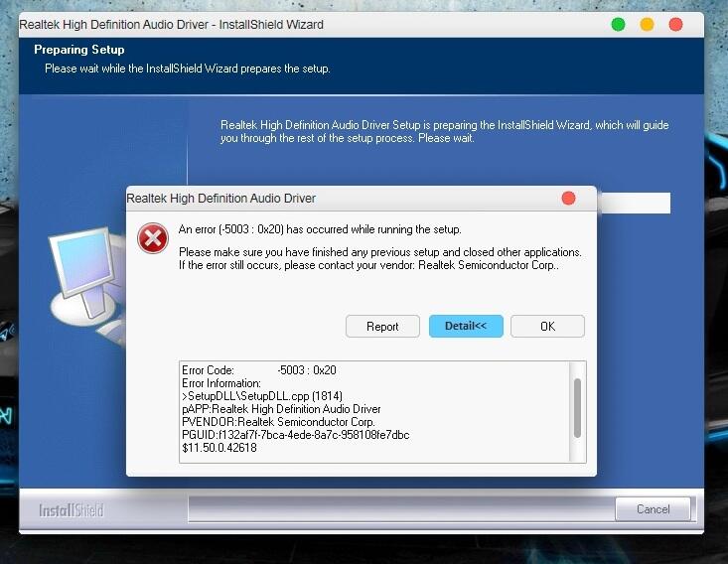Cancel the InstallShield Wizard setup

tap(653, 509)
